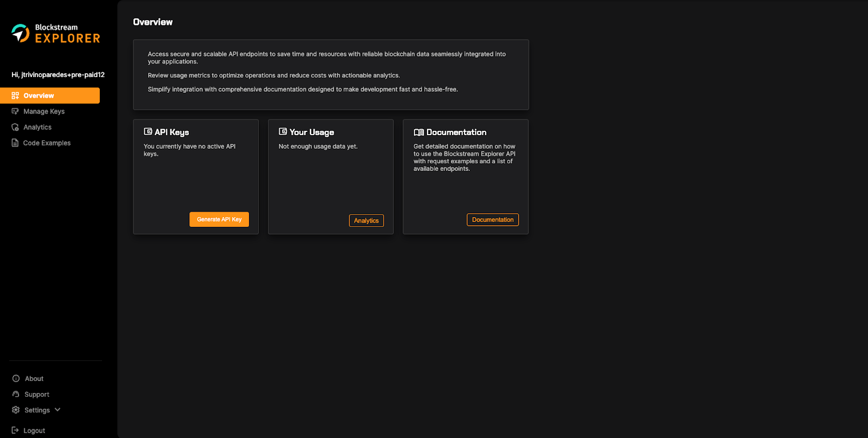Click the Overview grid icon in sidebar
868x438 pixels.
click(x=15, y=96)
